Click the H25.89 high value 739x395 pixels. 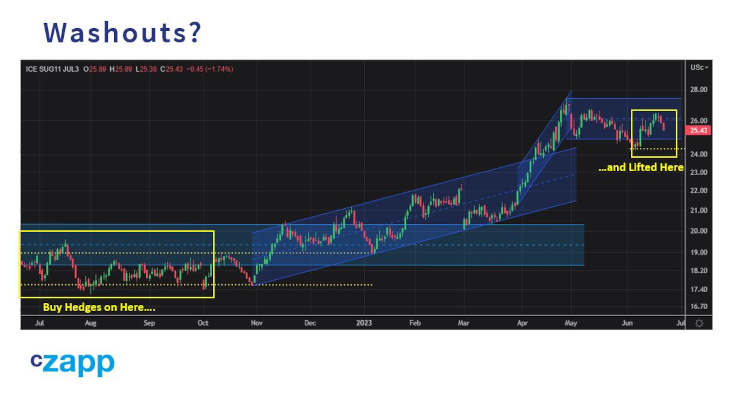[x=121, y=69]
